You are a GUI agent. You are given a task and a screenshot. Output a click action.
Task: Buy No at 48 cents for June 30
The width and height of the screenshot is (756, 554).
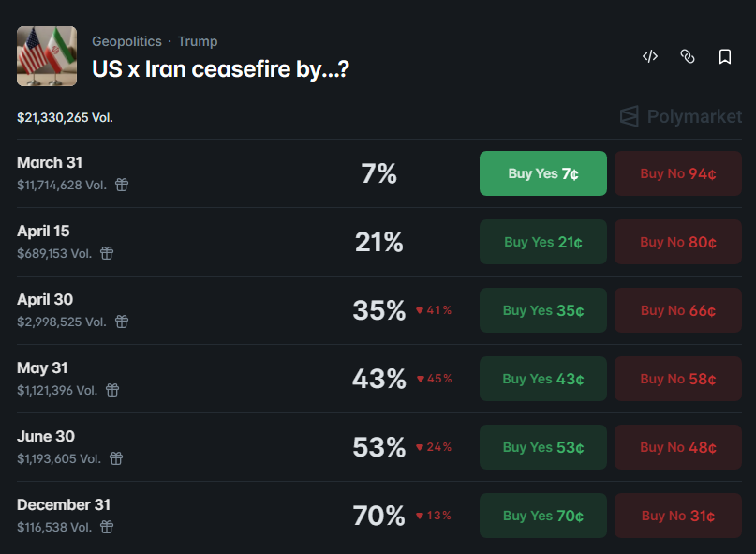click(677, 447)
